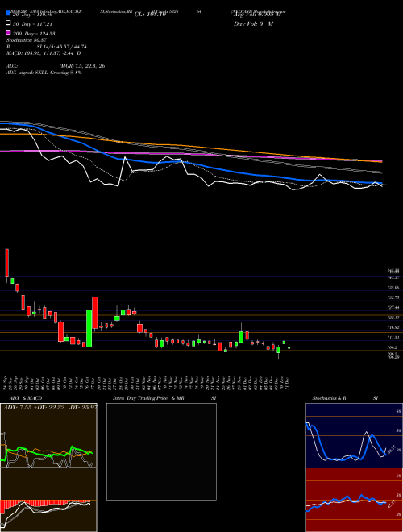Click the ADX indicator sub-chart
This screenshot has width=403, height=532.
(x=48, y=435)
